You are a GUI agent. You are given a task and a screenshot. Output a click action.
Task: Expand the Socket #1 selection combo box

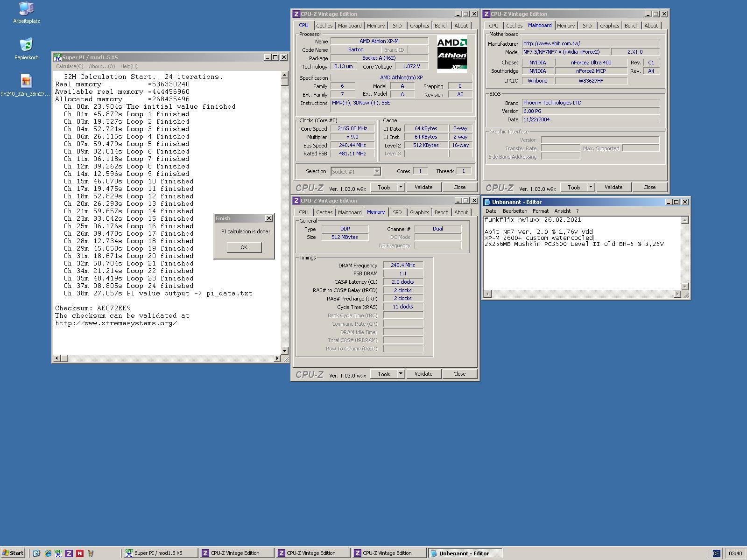tap(377, 171)
